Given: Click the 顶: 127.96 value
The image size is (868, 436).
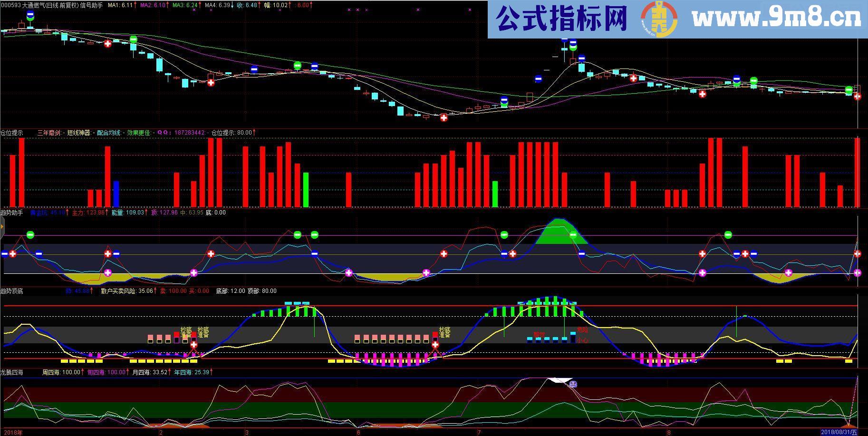Looking at the screenshot, I should pos(164,213).
